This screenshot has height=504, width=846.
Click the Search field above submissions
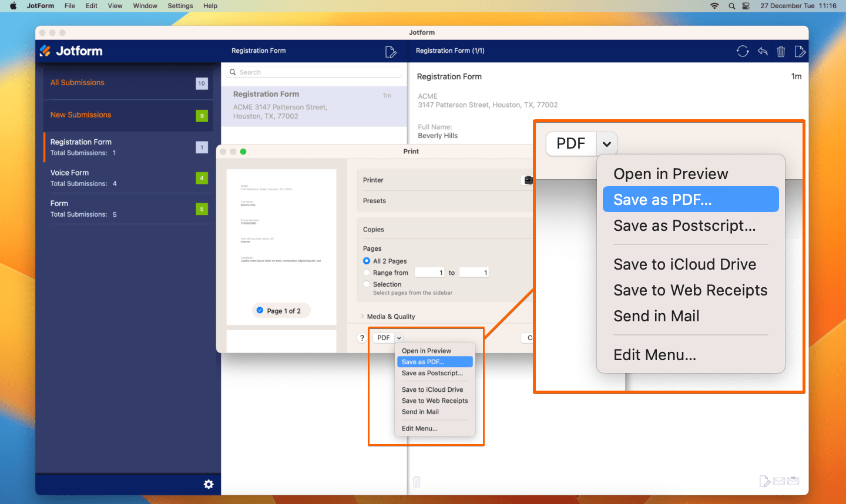coord(314,72)
